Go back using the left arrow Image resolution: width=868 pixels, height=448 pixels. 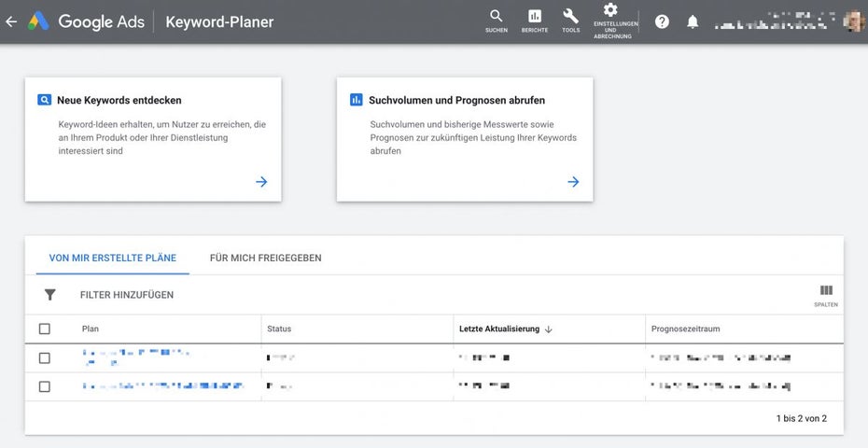click(x=11, y=21)
